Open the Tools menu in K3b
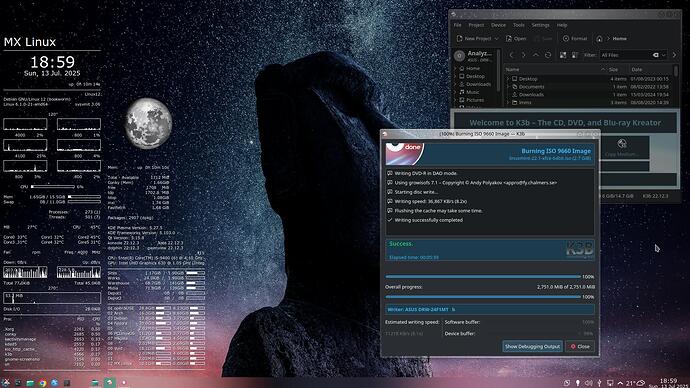This screenshot has height=388, width=690. [519, 25]
